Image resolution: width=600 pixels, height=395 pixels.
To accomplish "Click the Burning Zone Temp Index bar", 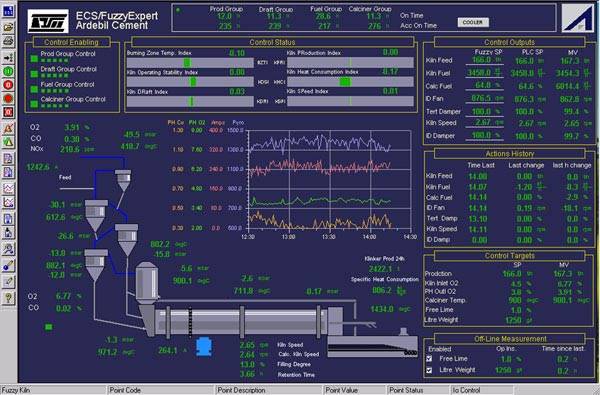I will 190,62.
